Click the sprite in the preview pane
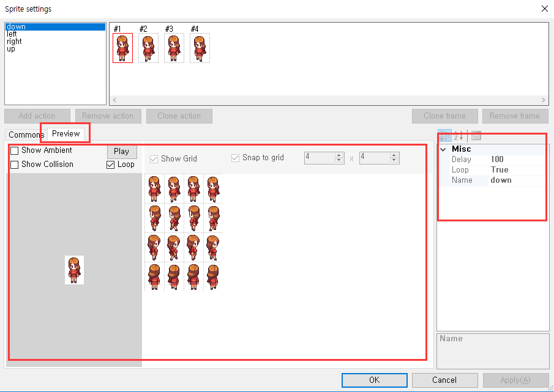The width and height of the screenshot is (554, 392). point(74,270)
